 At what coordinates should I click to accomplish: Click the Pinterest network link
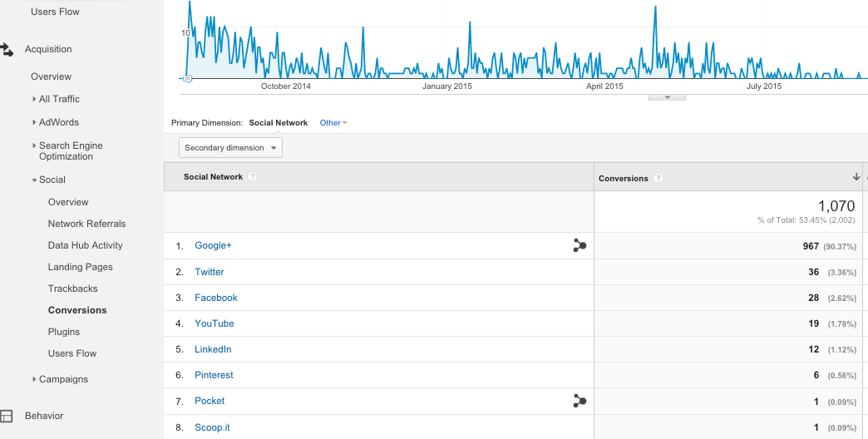215,375
